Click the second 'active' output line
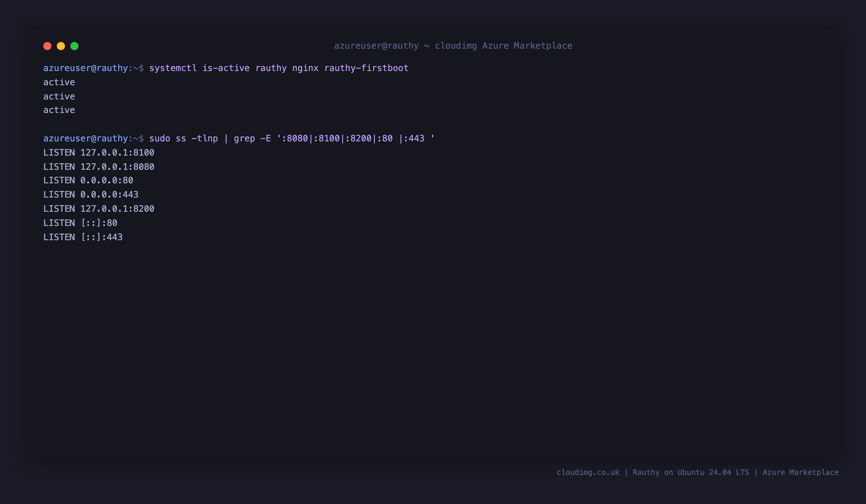The height and width of the screenshot is (504, 866). pos(59,96)
